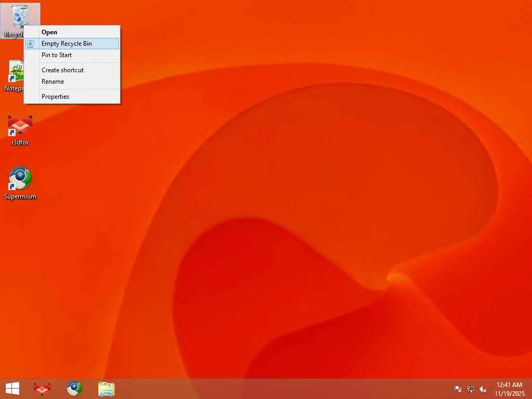Viewport: 532px width, 399px height.
Task: Choose Create shortcut in context menu
Action: pos(72,70)
